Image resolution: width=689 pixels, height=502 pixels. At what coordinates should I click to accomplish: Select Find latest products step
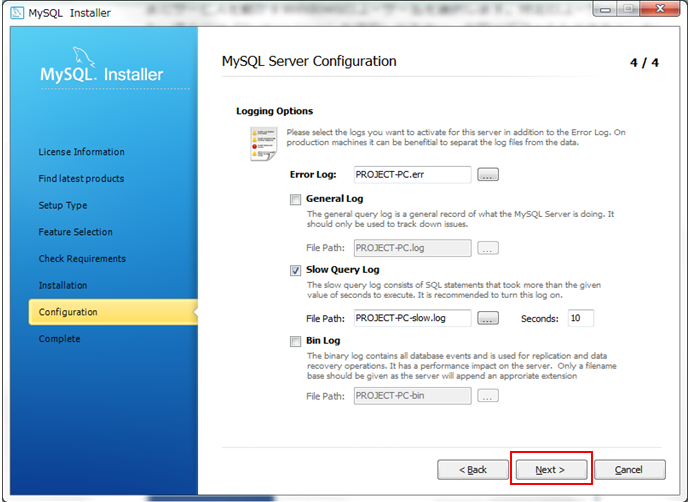click(x=81, y=178)
